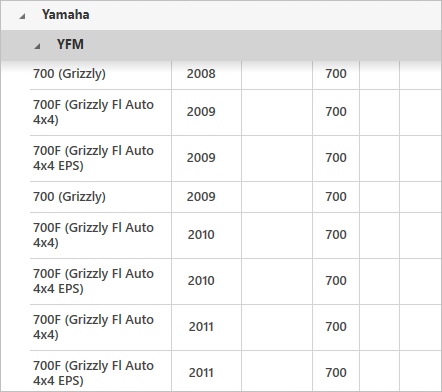The width and height of the screenshot is (442, 392).
Task: Click displacement 700 in the 2009 700 (Grizzly) row
Action: coord(336,197)
